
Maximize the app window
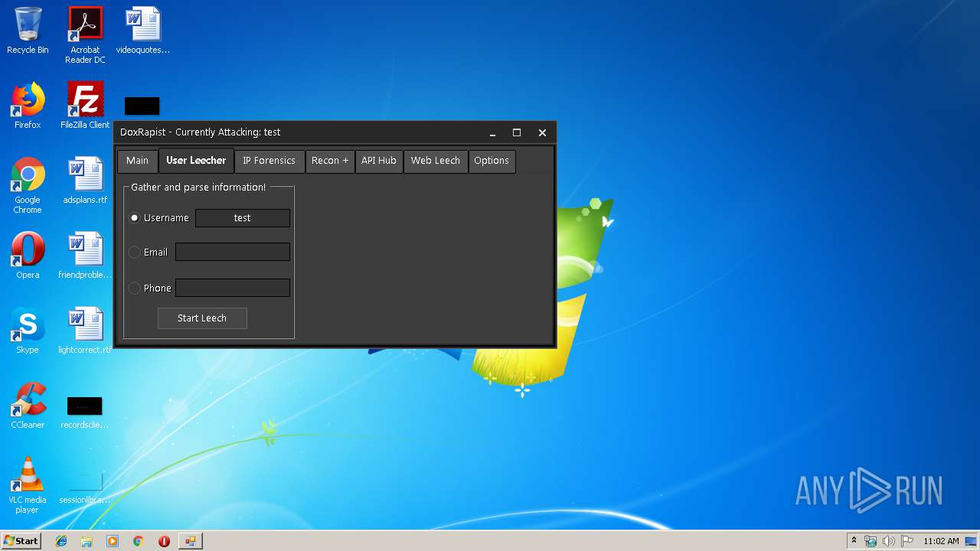pyautogui.click(x=517, y=132)
